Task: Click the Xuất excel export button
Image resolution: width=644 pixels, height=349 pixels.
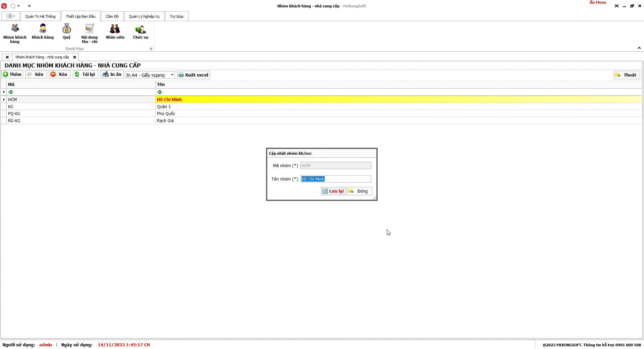Action: point(194,75)
